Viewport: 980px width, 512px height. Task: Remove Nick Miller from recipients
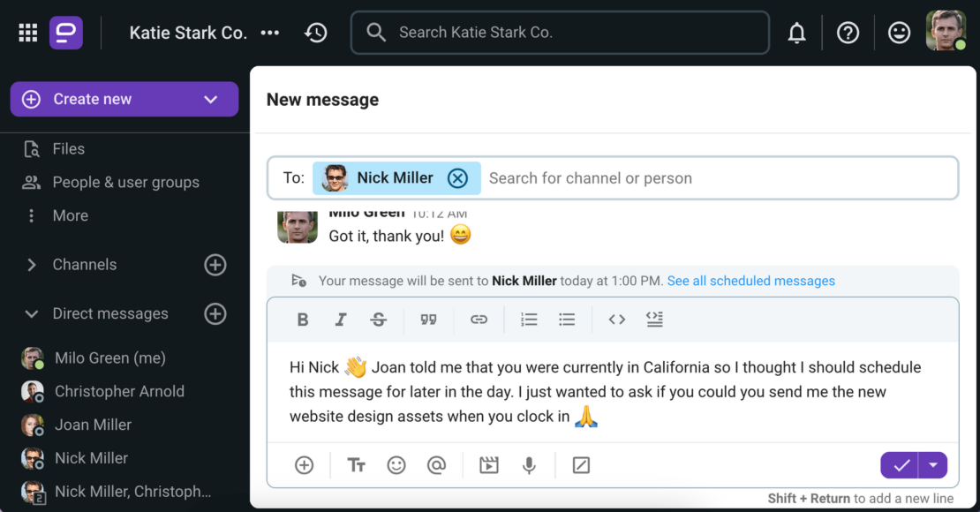coord(457,178)
